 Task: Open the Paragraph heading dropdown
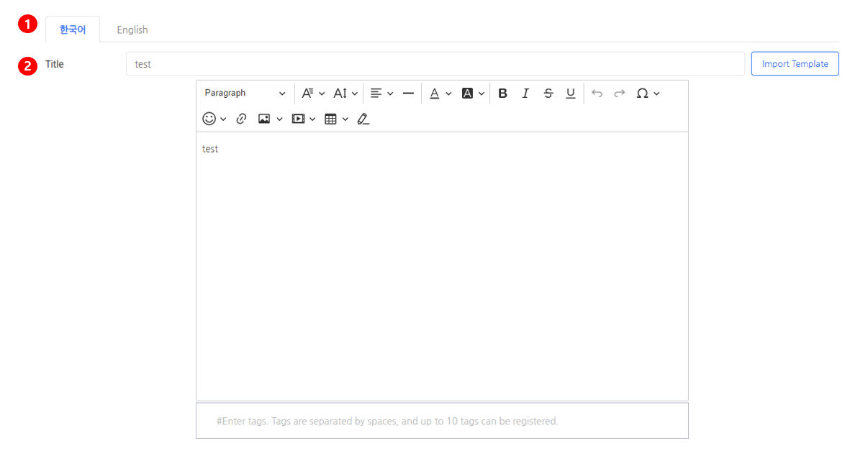[245, 94]
